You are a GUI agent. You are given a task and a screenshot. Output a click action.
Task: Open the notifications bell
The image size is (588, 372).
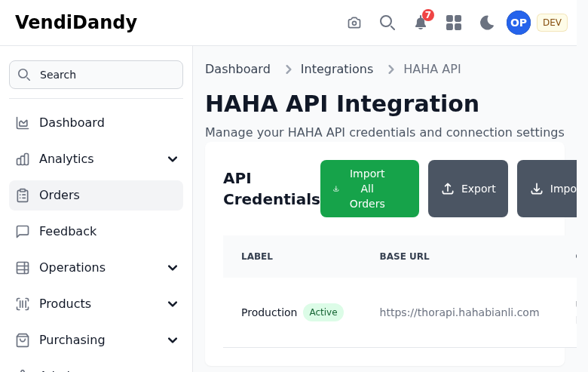tap(421, 23)
